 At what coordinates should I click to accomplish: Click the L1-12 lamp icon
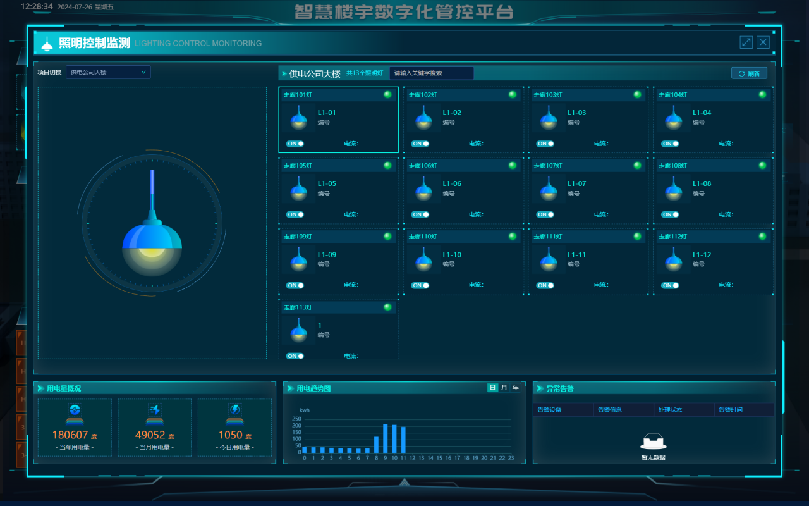[x=673, y=261]
